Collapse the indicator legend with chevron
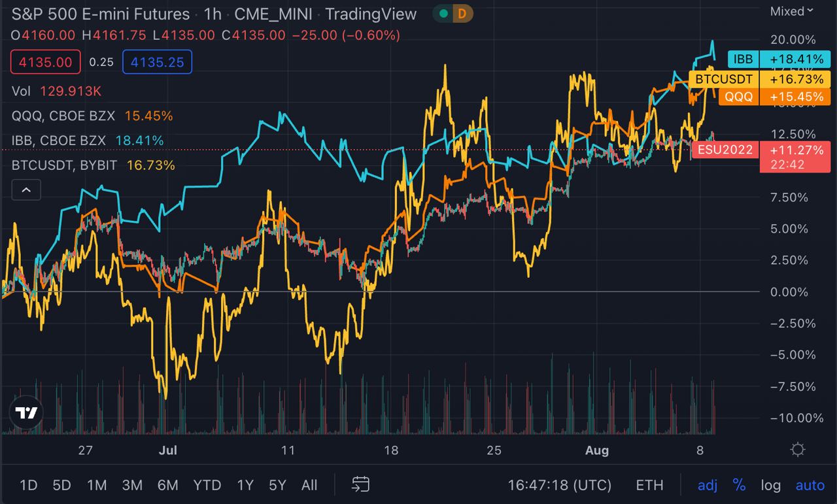The width and height of the screenshot is (837, 504). [26, 190]
